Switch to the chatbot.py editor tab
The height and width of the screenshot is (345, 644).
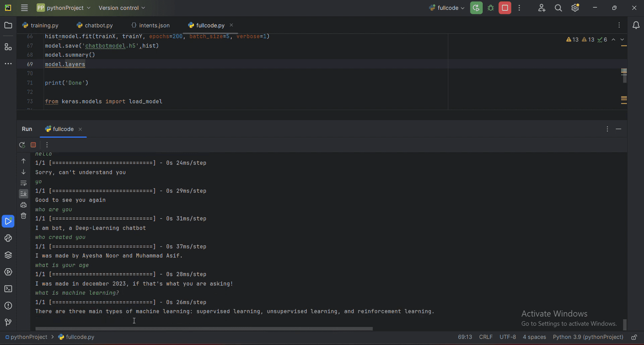coord(95,26)
